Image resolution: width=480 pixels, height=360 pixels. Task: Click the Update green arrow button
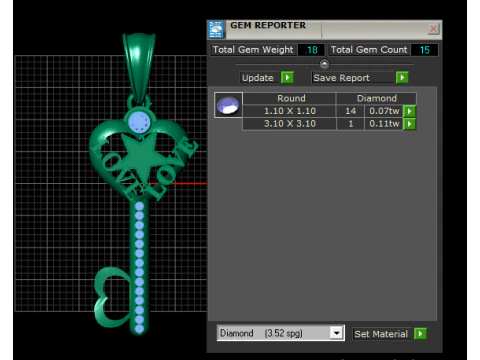pyautogui.click(x=287, y=78)
